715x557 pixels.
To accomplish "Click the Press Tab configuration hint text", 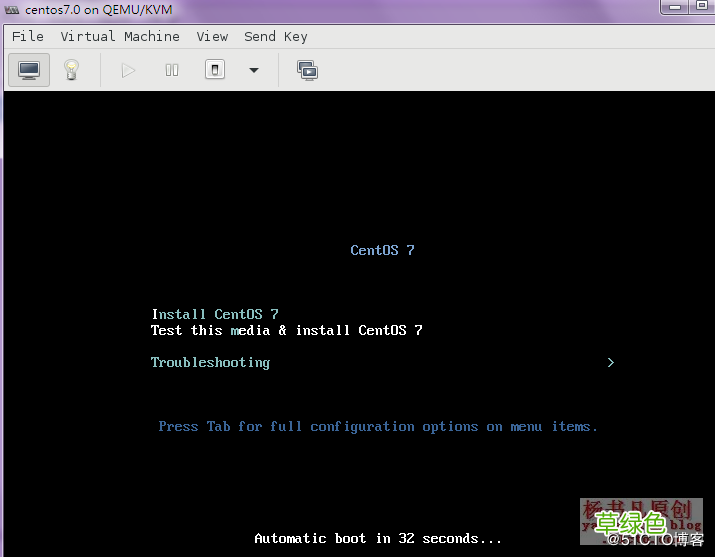I will (x=377, y=426).
